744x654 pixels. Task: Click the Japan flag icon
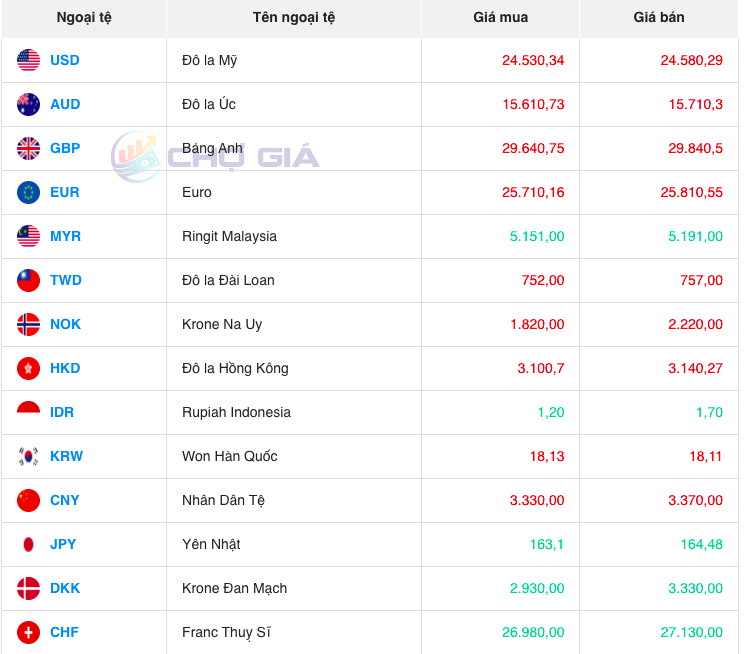(x=28, y=544)
